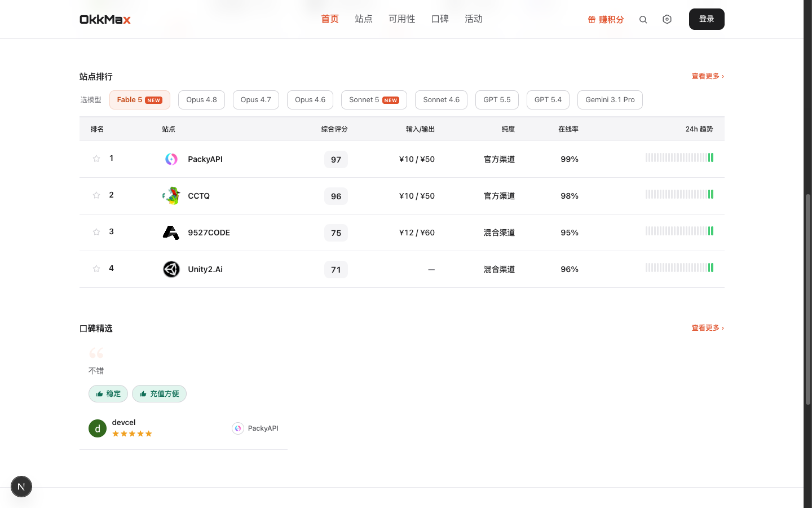Open the search magnifier icon
The height and width of the screenshot is (508, 812).
pos(643,20)
